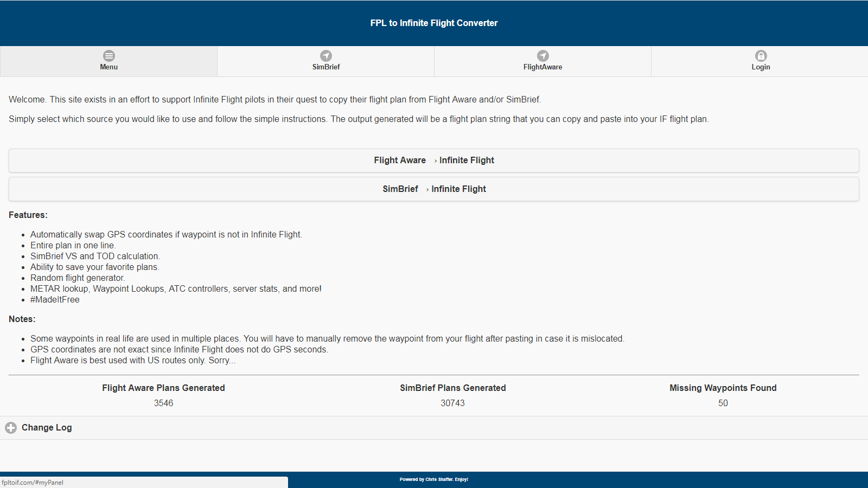Select Flight Aware to Infinite Flight button

pos(434,160)
